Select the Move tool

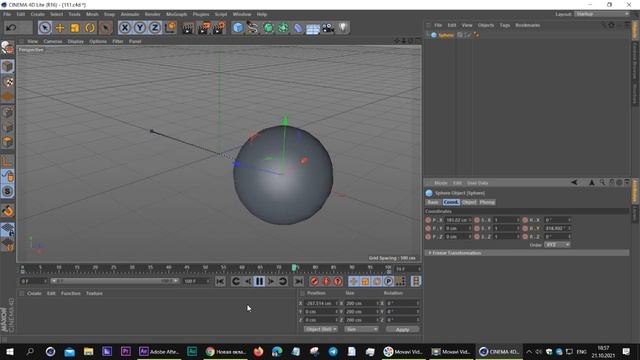pos(60,28)
